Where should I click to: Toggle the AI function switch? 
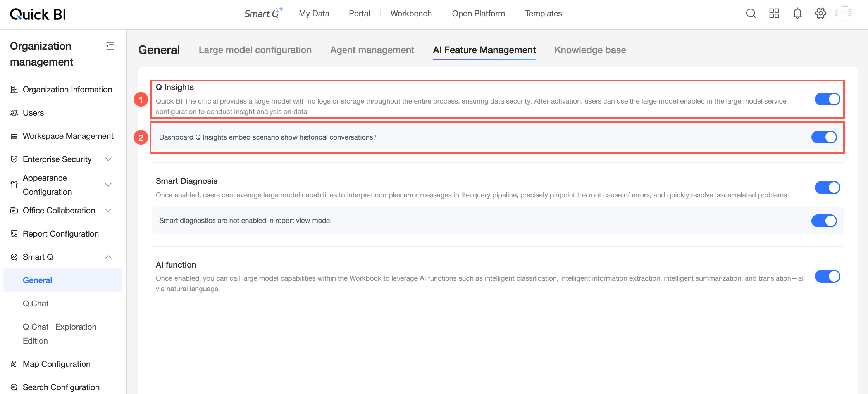point(827,276)
